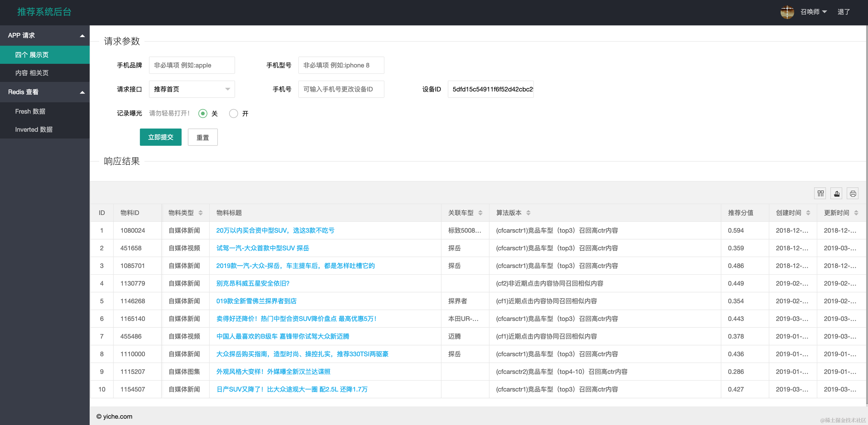Click the 手机号 input field
The width and height of the screenshot is (868, 425).
341,89
